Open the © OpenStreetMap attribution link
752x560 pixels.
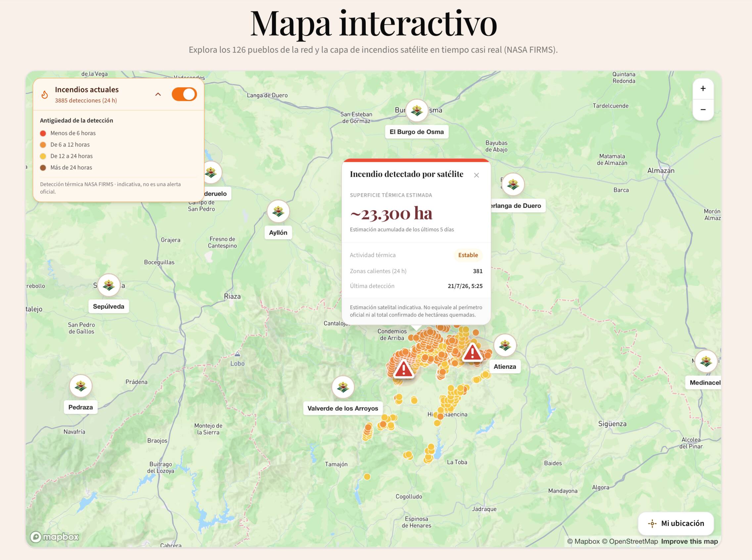coord(630,541)
